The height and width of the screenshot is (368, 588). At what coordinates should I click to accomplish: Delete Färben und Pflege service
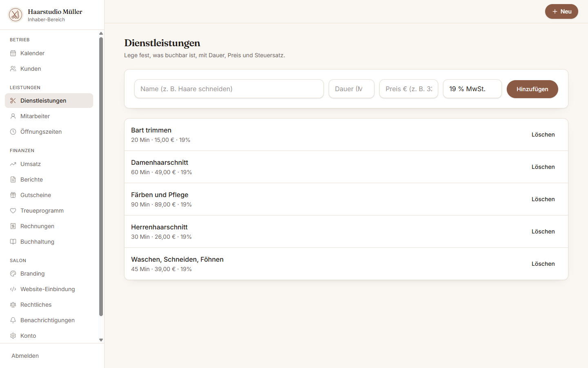point(543,199)
